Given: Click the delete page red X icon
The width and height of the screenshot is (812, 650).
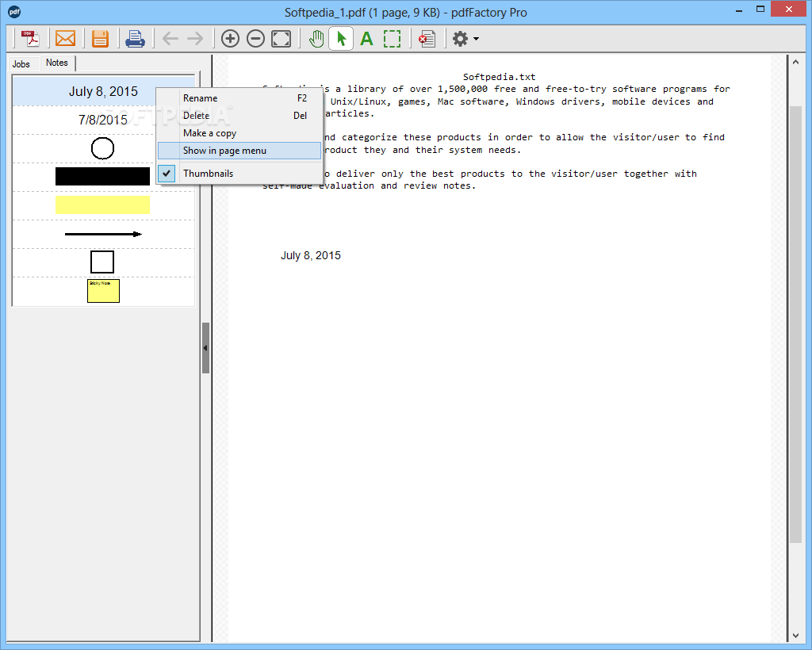Looking at the screenshot, I should click(427, 38).
